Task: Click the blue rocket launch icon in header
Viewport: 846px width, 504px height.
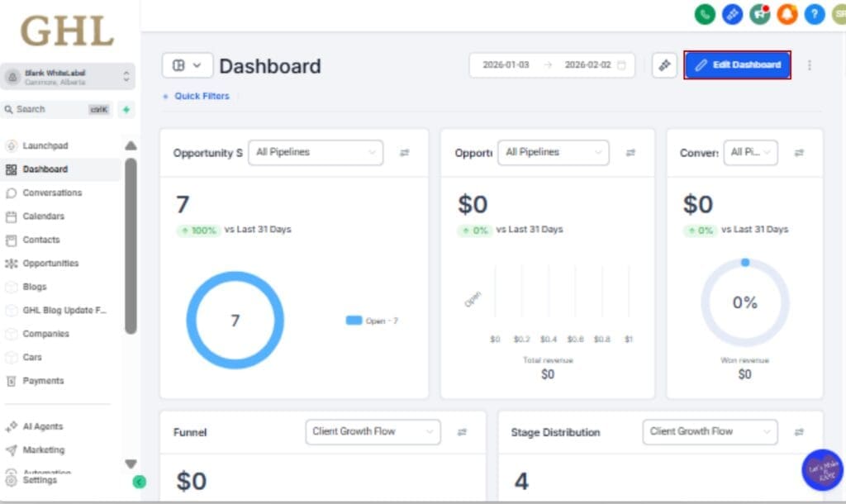Action: tap(732, 14)
